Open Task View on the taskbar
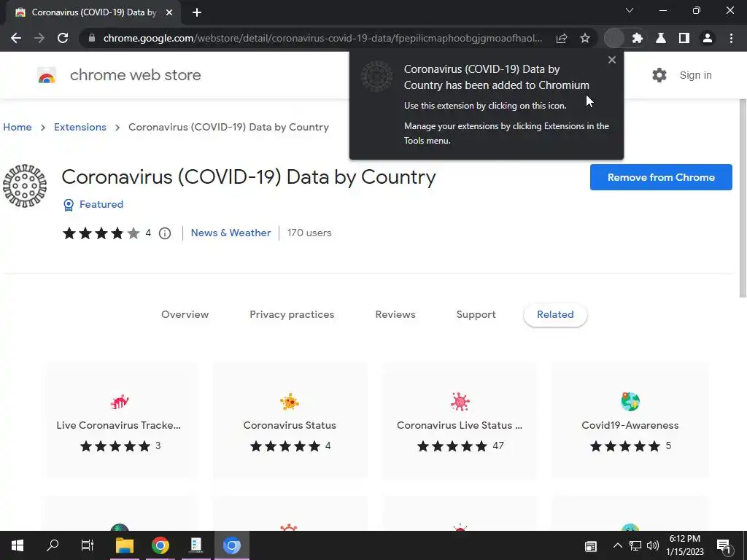747x560 pixels. (x=88, y=545)
